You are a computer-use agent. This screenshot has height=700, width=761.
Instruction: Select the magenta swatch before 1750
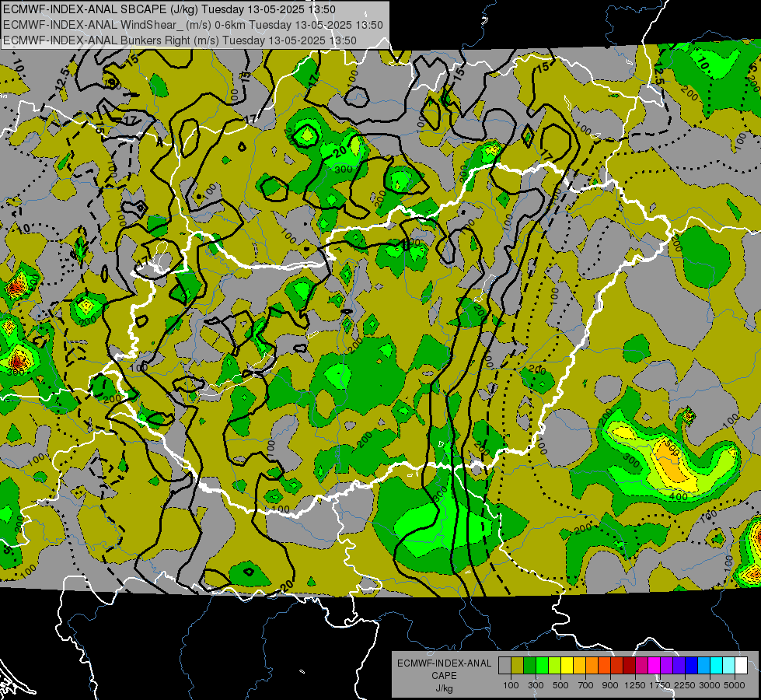[x=655, y=665]
